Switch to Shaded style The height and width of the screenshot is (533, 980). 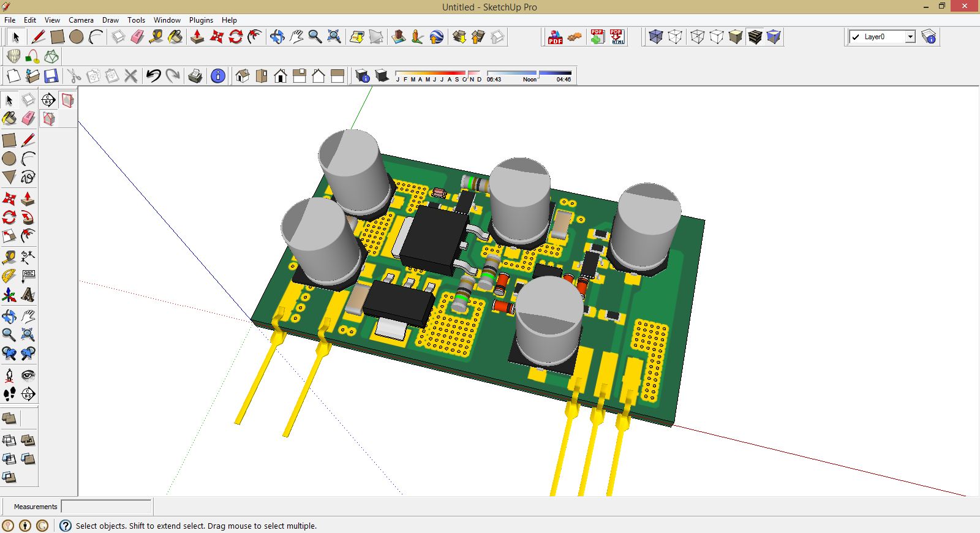[736, 37]
